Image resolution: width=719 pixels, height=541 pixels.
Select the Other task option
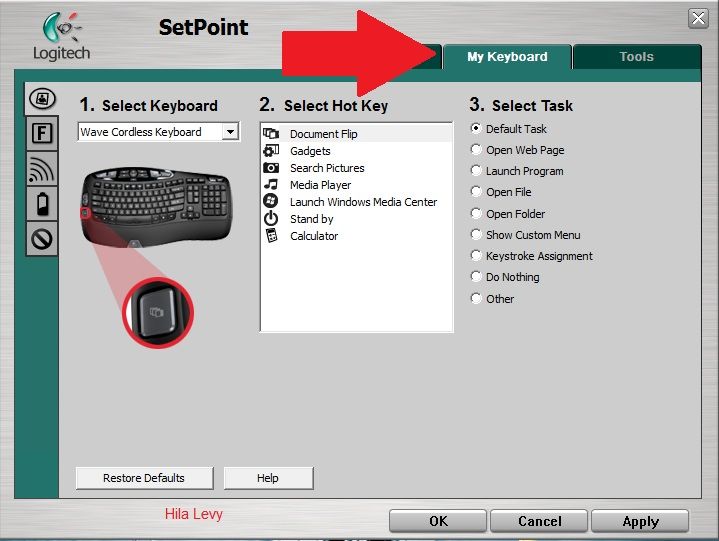(x=476, y=298)
